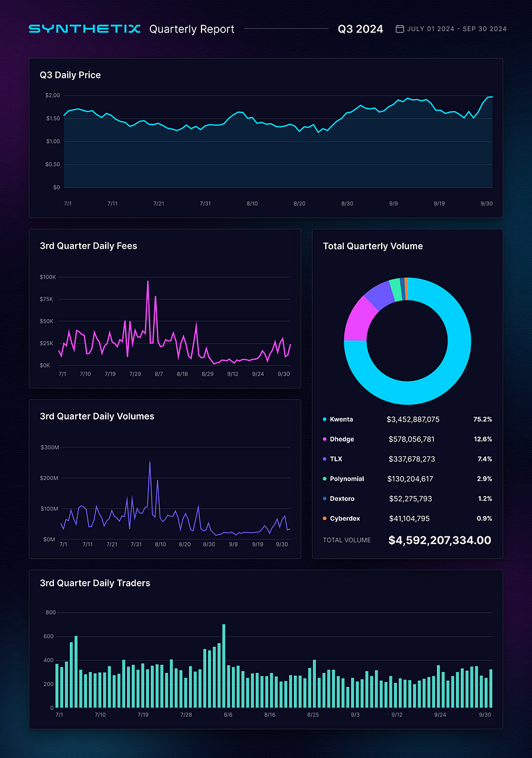Click the 9/19 date label in Daily Price chart
Screen dimensions: 532x758
tap(439, 204)
